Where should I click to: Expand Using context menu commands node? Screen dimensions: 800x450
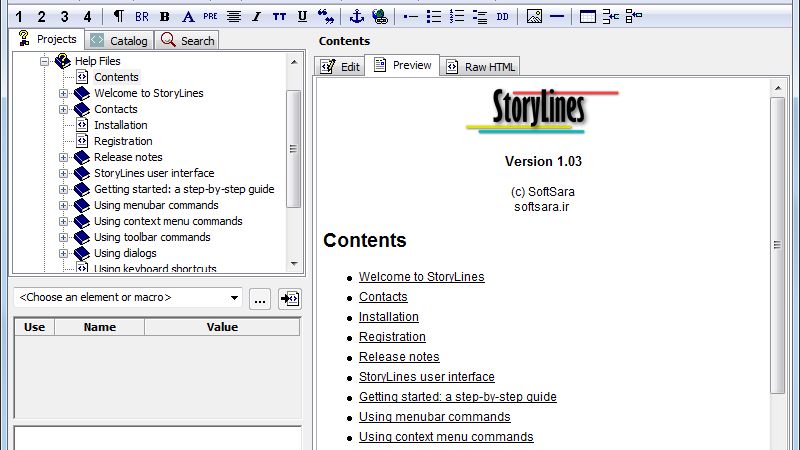coord(63,221)
